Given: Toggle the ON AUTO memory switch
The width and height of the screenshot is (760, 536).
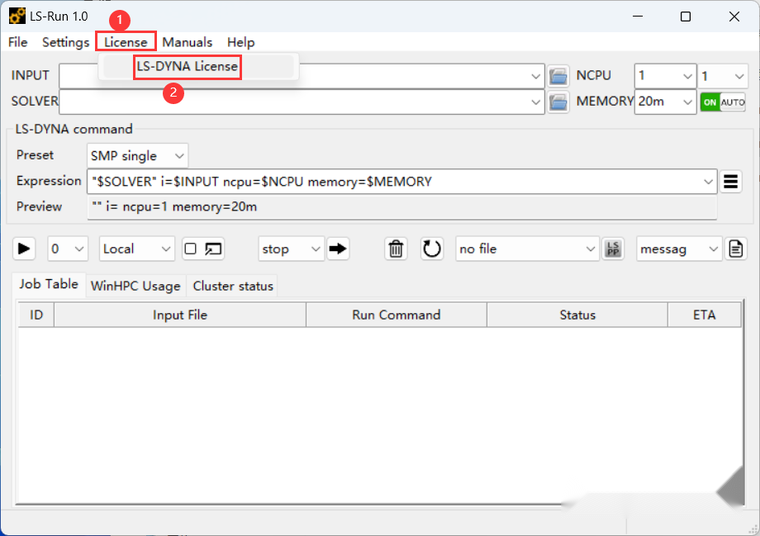Looking at the screenshot, I should (x=723, y=102).
